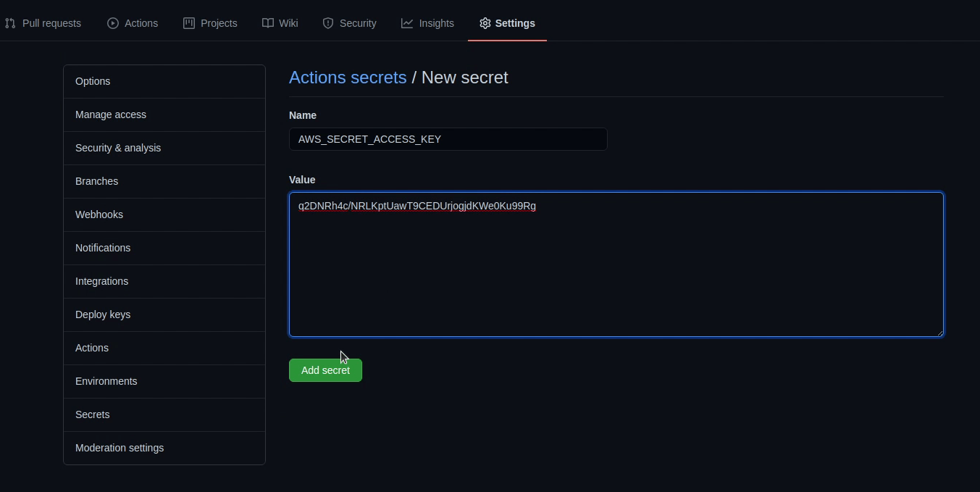This screenshot has height=492, width=980.
Task: Click the Name input field
Action: click(x=448, y=139)
